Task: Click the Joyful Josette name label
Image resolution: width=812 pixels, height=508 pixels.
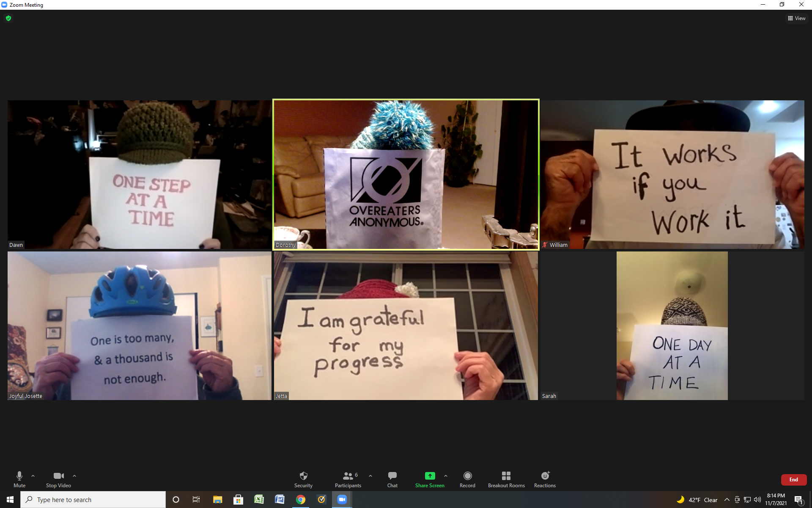Action: [x=26, y=396]
